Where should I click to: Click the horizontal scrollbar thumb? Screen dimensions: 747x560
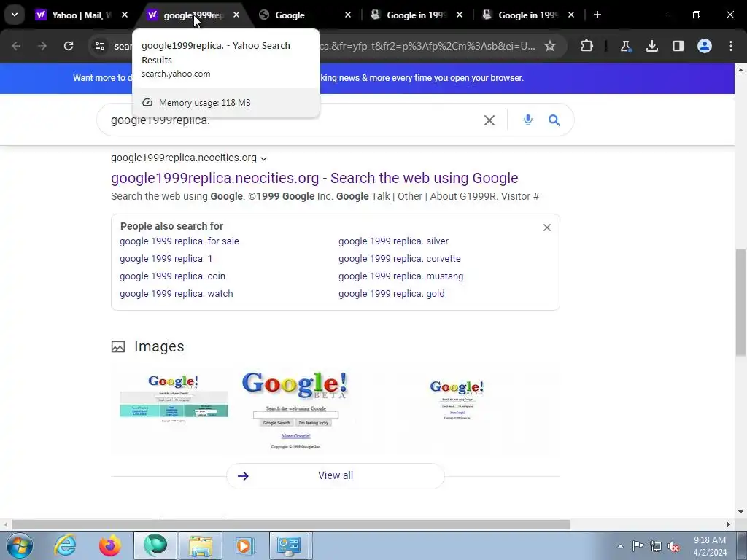coord(292,525)
